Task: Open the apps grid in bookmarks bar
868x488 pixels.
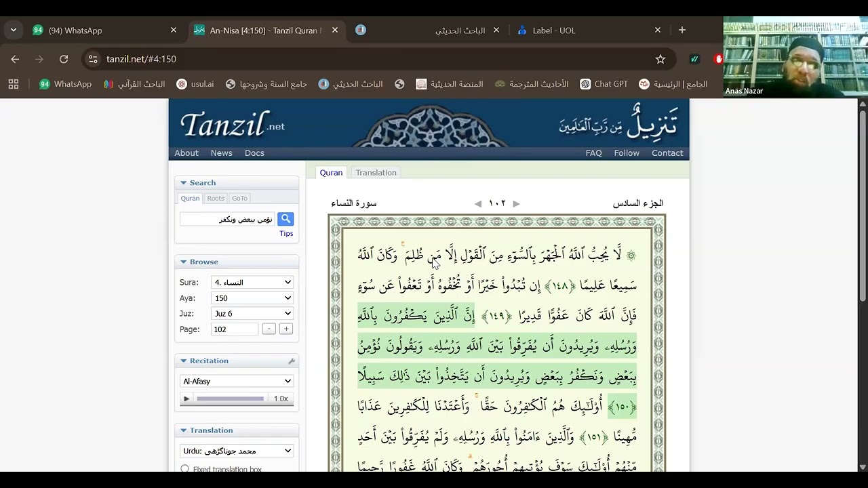Action: [14, 84]
